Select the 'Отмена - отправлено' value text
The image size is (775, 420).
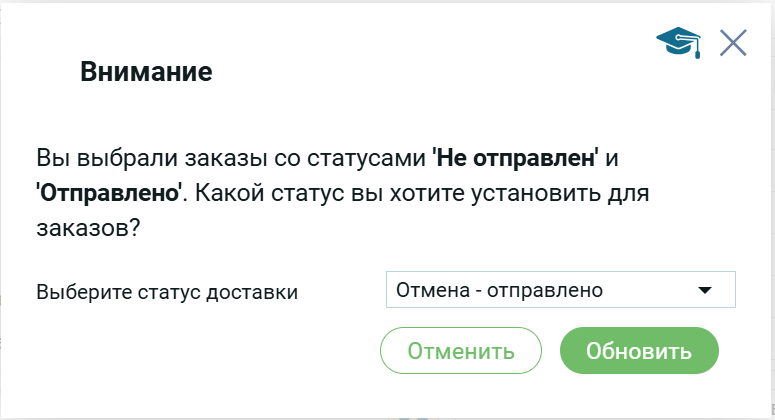tap(500, 290)
